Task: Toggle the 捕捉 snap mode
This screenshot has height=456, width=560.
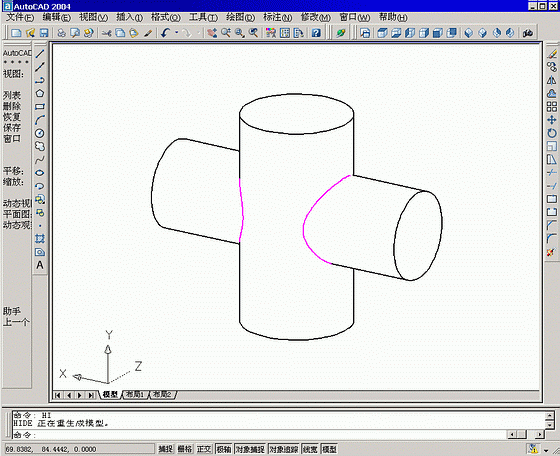Action: click(x=165, y=449)
